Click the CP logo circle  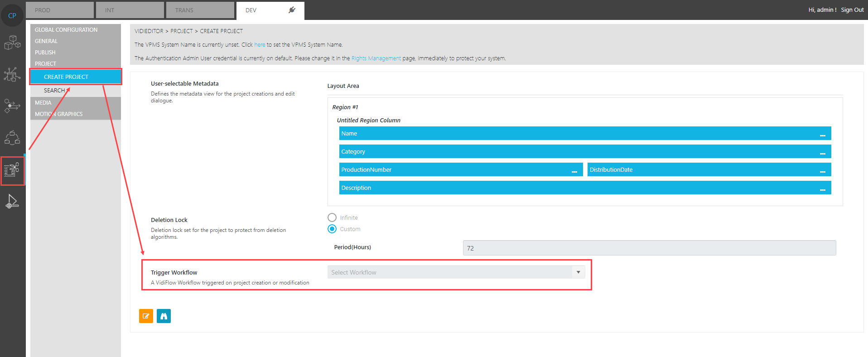[12, 15]
